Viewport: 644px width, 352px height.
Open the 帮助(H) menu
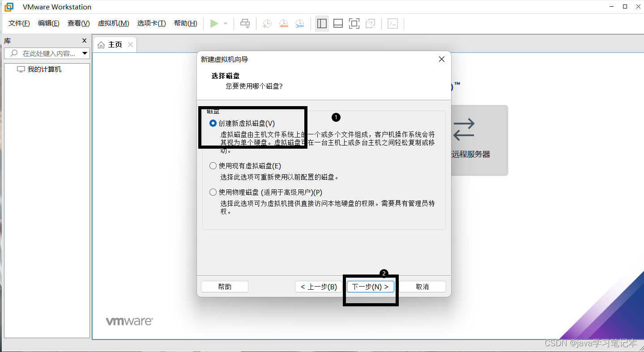click(186, 23)
